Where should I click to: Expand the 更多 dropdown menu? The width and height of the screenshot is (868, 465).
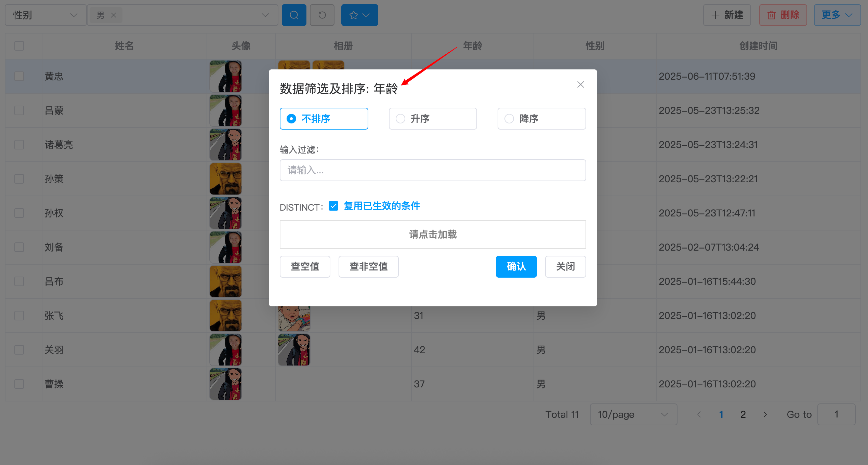click(x=837, y=15)
